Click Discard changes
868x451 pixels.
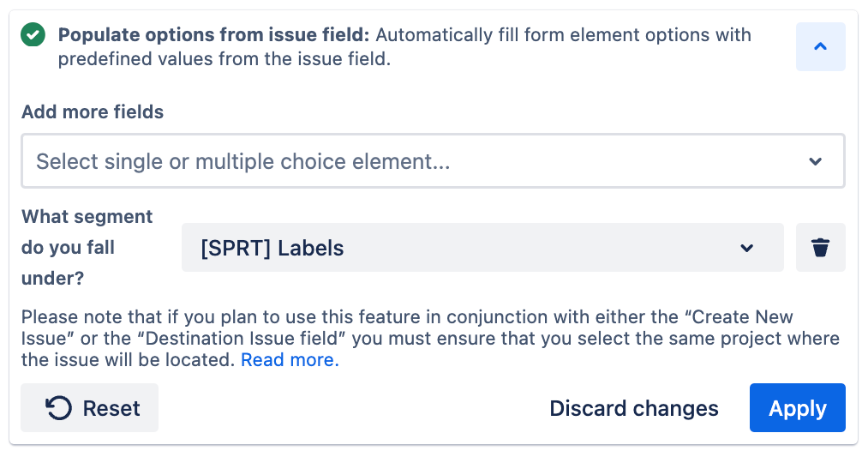pos(633,408)
